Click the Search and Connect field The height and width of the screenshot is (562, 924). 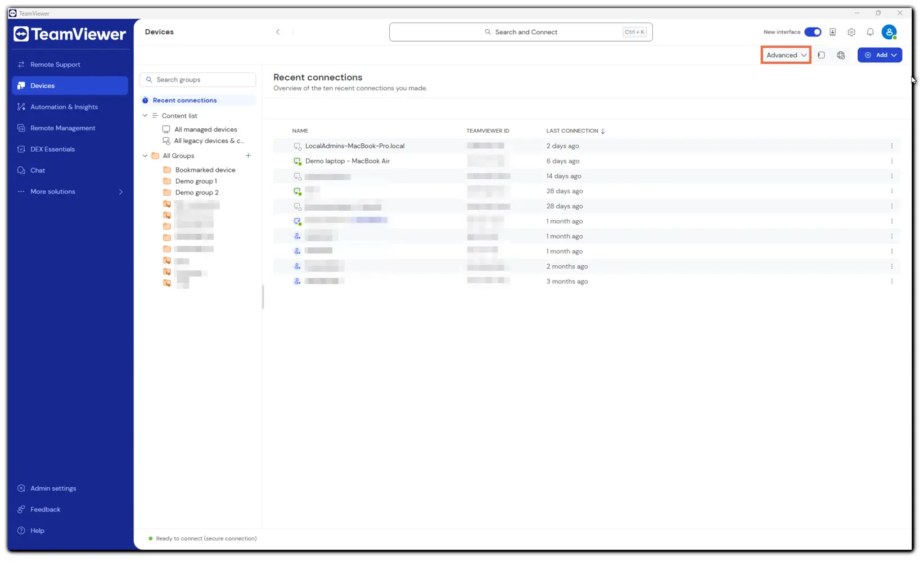[521, 32]
